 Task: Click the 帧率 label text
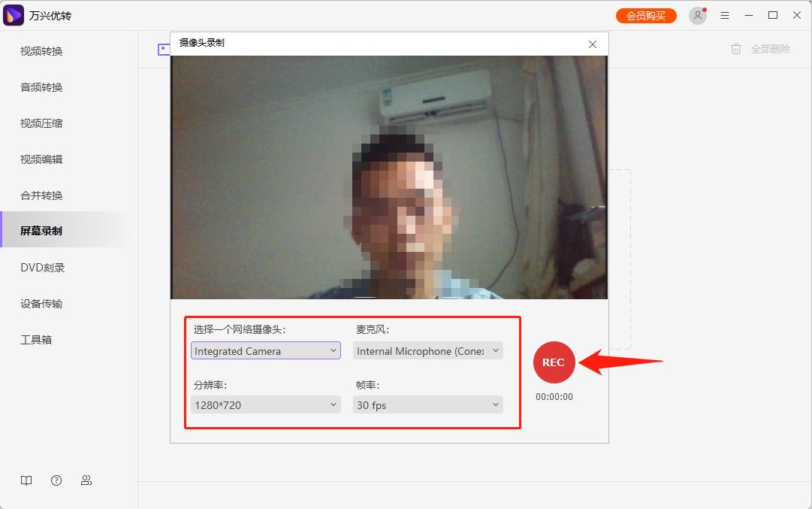367,385
